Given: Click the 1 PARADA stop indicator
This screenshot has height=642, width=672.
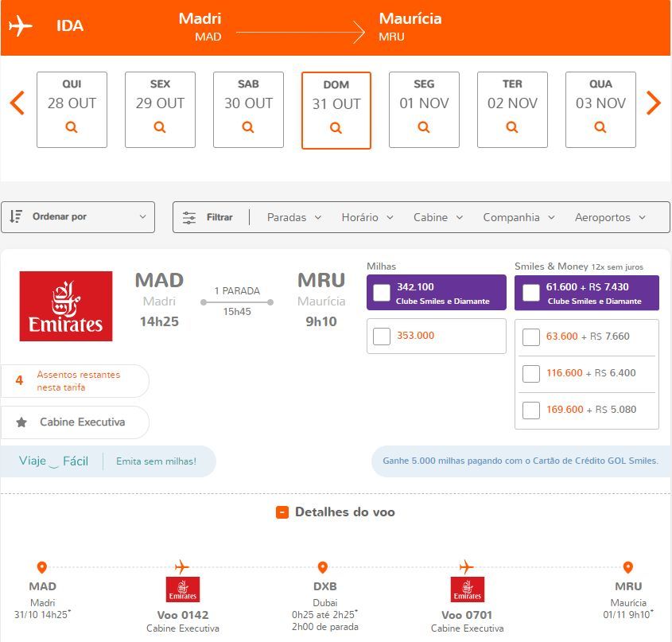Looking at the screenshot, I should [237, 291].
